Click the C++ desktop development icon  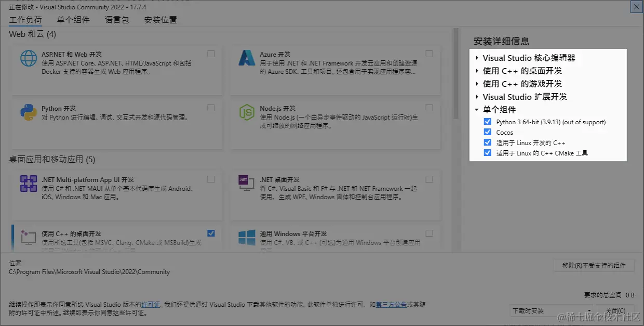tap(28, 238)
